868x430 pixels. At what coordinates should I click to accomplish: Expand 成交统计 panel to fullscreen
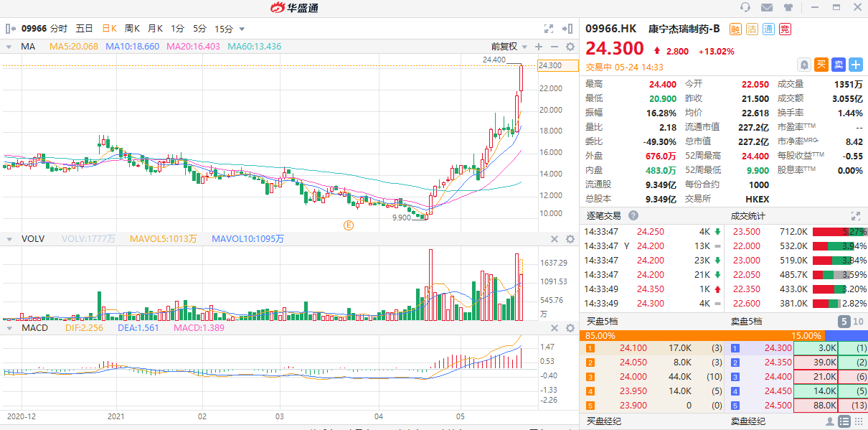point(855,215)
